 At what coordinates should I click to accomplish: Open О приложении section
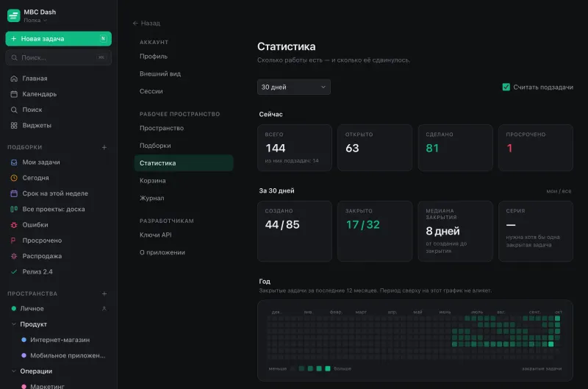click(x=184, y=252)
